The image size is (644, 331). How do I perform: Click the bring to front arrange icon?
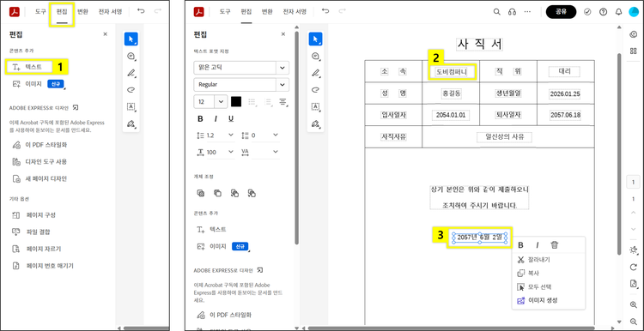[x=200, y=193]
